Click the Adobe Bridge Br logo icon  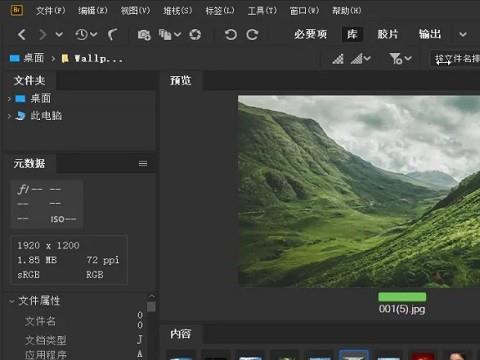tap(16, 10)
